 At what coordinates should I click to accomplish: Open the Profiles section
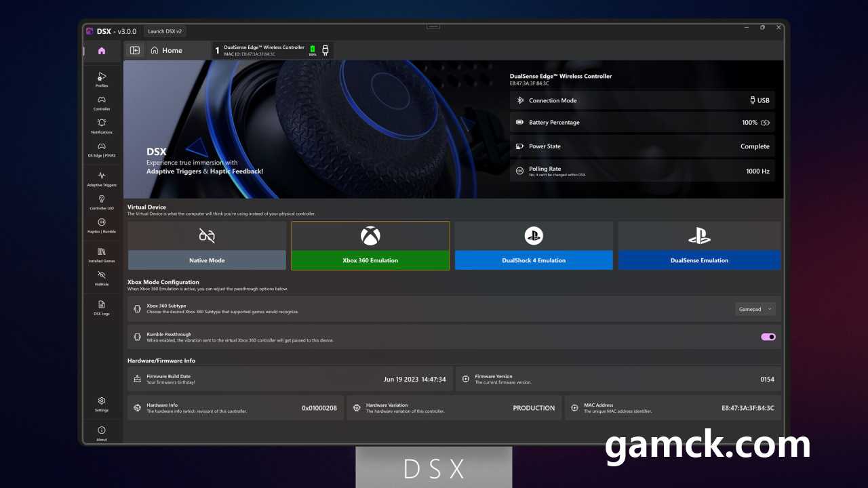pyautogui.click(x=102, y=79)
